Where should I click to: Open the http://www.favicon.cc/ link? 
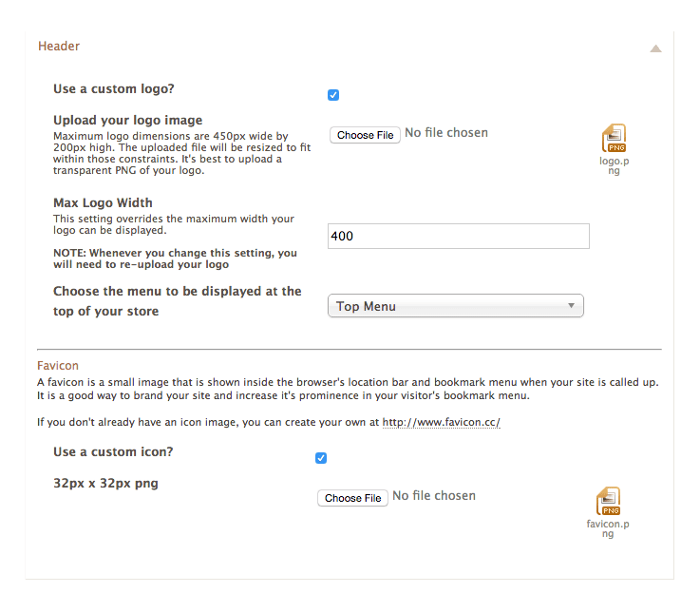[441, 422]
